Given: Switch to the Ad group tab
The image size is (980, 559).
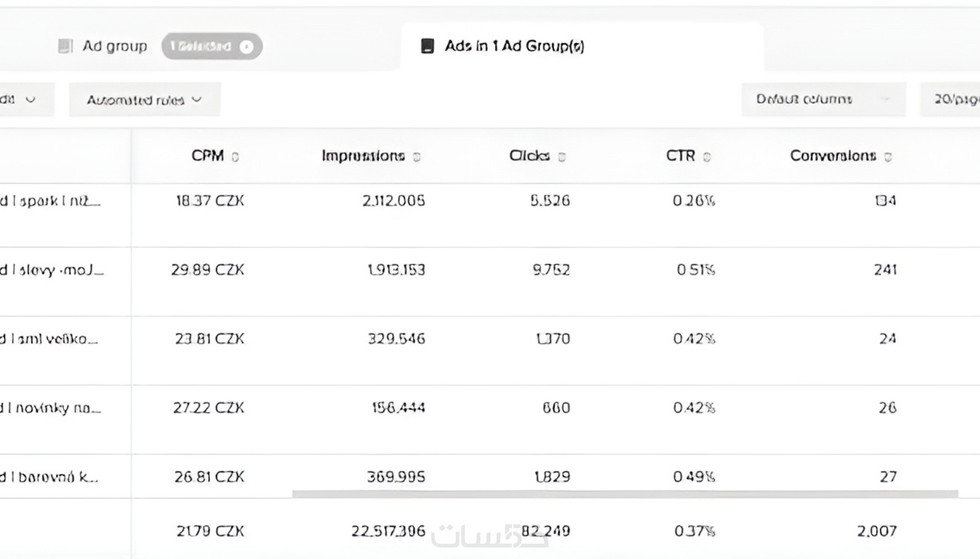Looking at the screenshot, I should [114, 46].
